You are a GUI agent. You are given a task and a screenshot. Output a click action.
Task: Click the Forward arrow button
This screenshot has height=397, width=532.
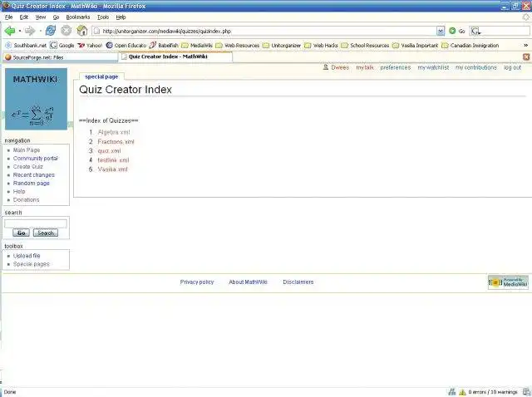30,31
